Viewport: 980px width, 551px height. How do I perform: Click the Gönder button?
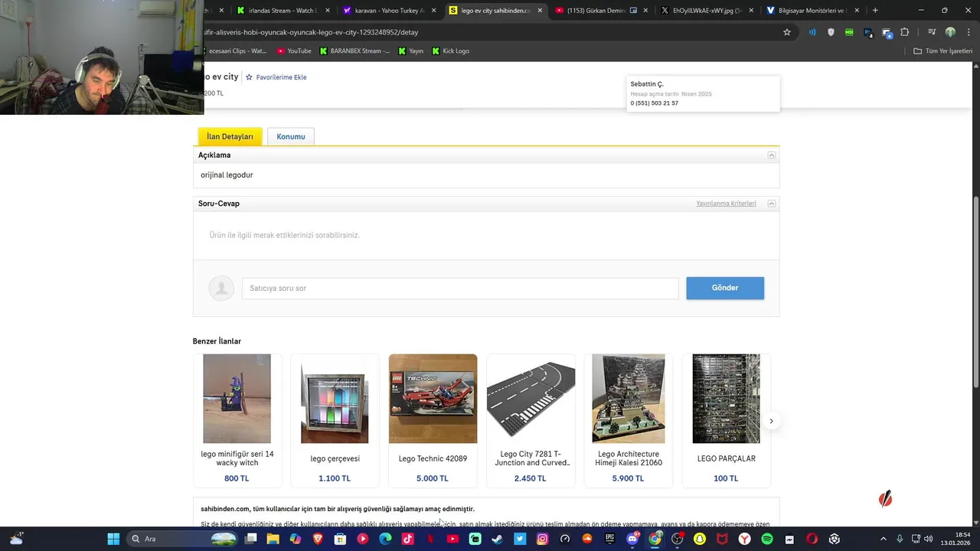click(725, 288)
